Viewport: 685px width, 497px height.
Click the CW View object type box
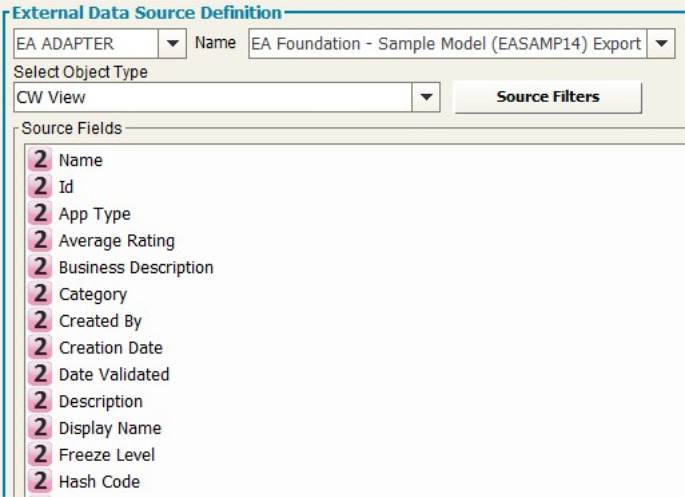(x=212, y=98)
